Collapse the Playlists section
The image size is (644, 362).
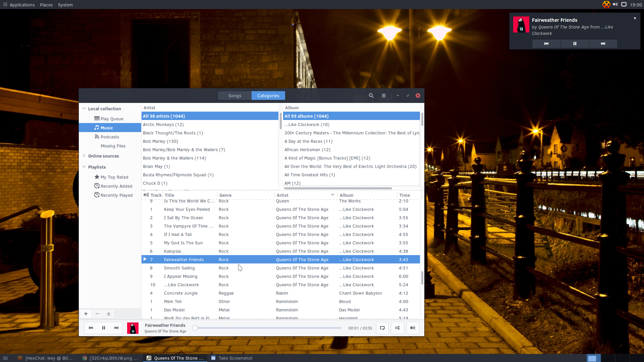pyautogui.click(x=84, y=167)
